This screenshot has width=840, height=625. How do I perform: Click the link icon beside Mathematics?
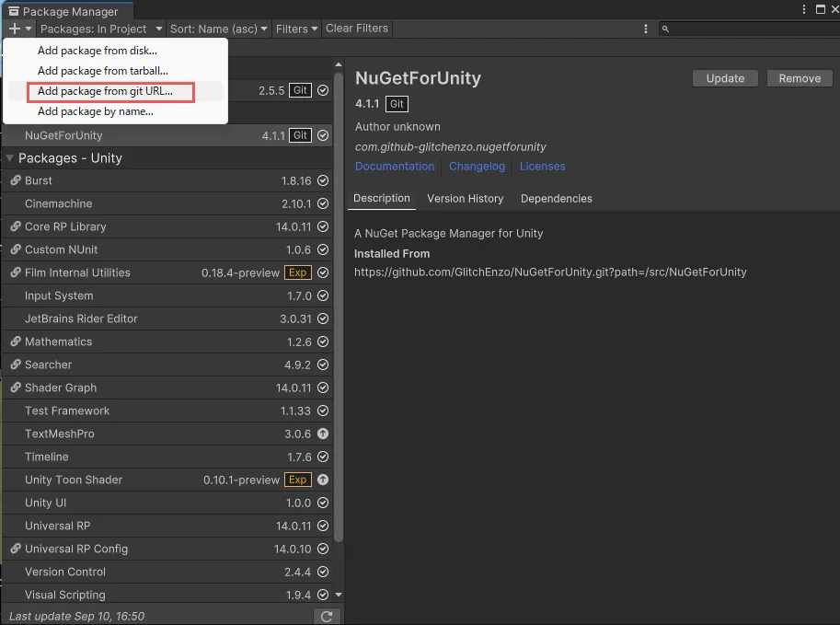click(16, 341)
